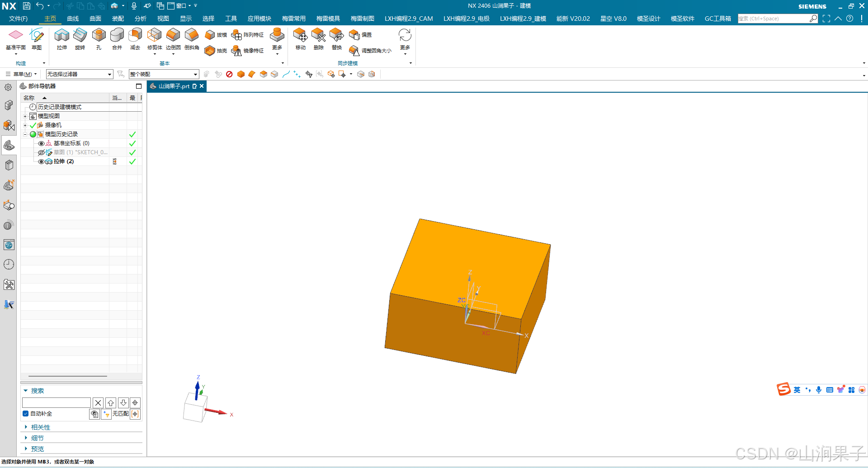Image resolution: width=868 pixels, height=468 pixels.
Task: Open the 修剪体 trim body tool
Action: point(155,38)
